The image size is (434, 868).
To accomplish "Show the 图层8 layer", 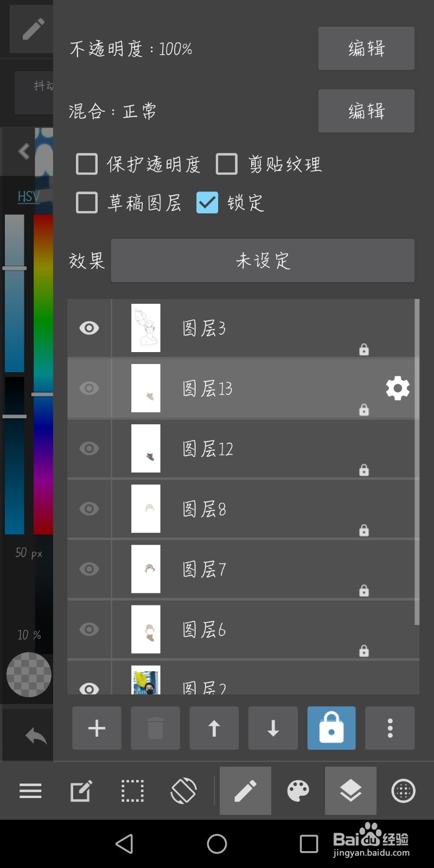I will pyautogui.click(x=89, y=509).
